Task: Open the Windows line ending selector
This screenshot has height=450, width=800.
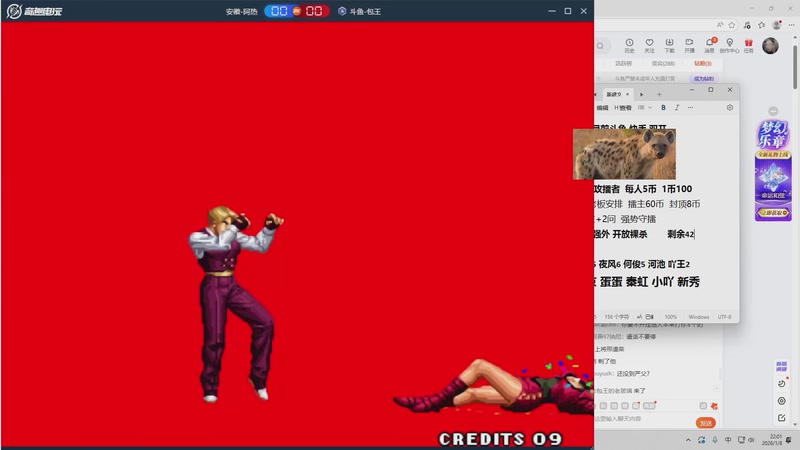Action: [x=698, y=317]
